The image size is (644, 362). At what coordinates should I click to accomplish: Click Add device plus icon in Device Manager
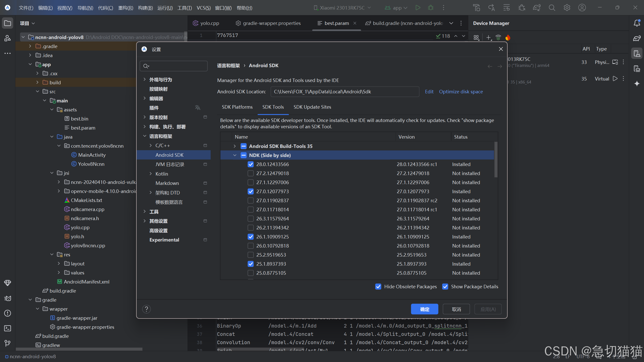[488, 38]
